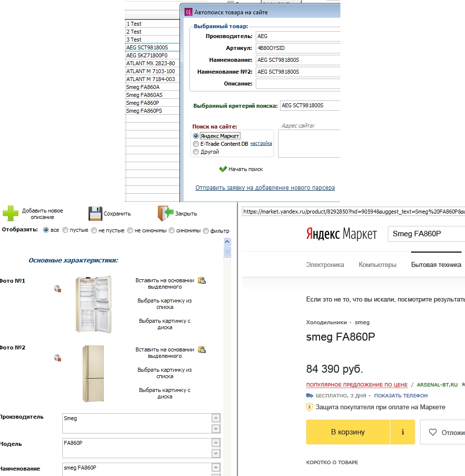
Task: Click paste clipboard icon for Фото №1
Action: 202,280
